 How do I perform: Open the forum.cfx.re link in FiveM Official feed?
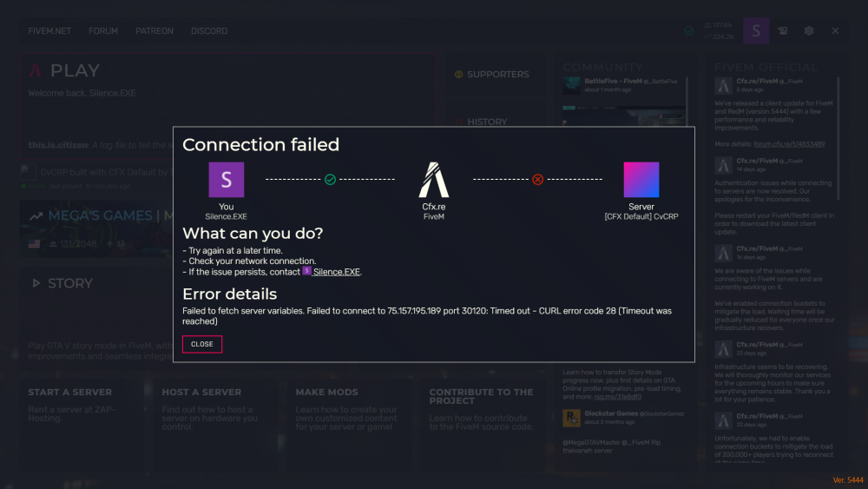(789, 144)
